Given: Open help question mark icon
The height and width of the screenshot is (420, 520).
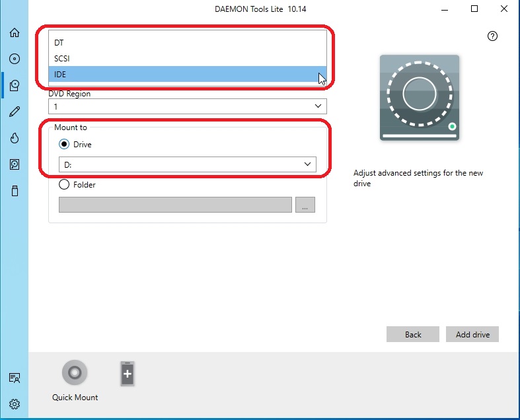Looking at the screenshot, I should 492,36.
